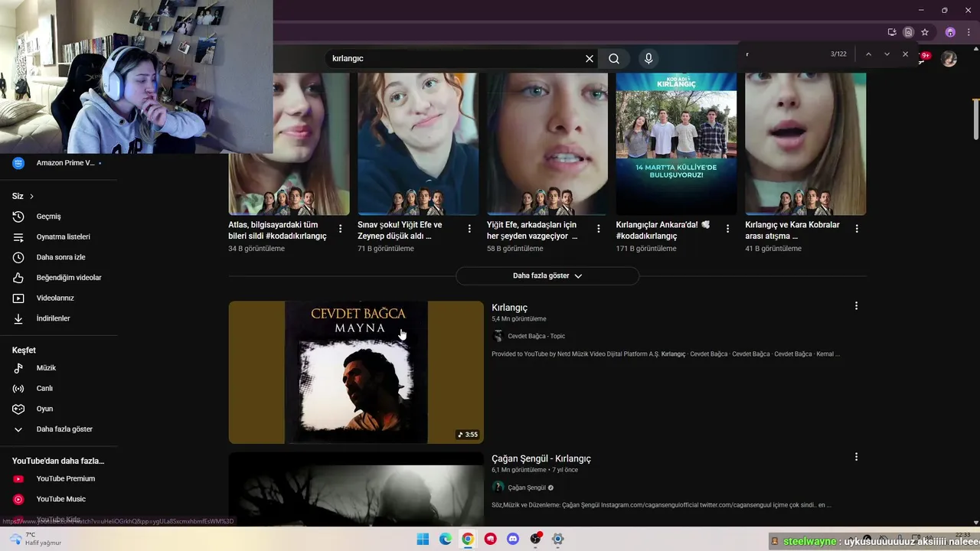
Task: Close the find-in-page bar
Action: tap(905, 54)
